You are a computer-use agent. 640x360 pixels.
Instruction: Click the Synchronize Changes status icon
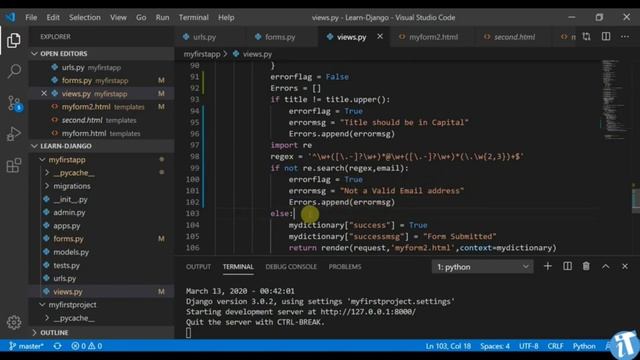pyautogui.click(x=58, y=346)
